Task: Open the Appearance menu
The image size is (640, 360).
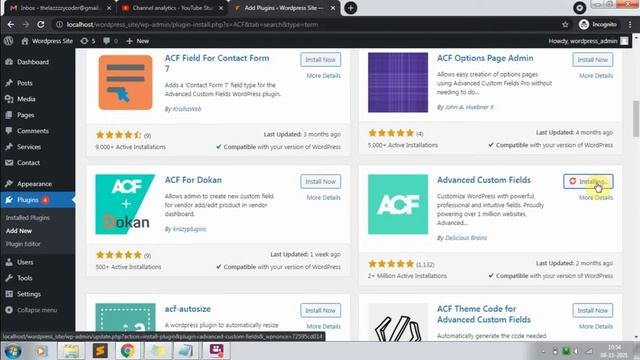Action: [x=34, y=184]
